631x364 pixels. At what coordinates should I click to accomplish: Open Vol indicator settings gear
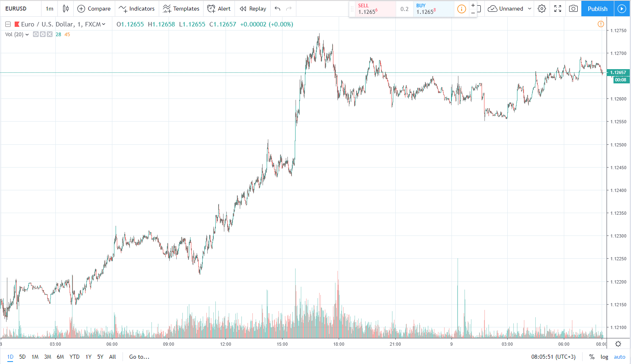coord(43,34)
